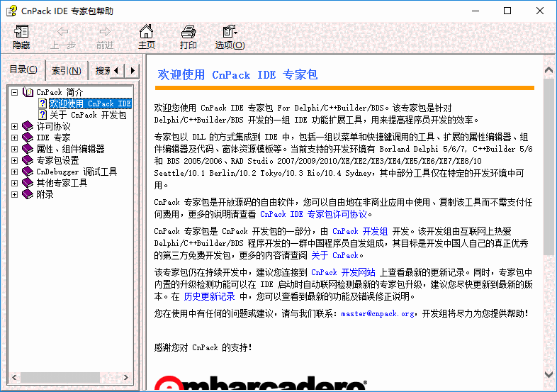Open the 关于 CnPack link
557x392 pixels.
335,255
